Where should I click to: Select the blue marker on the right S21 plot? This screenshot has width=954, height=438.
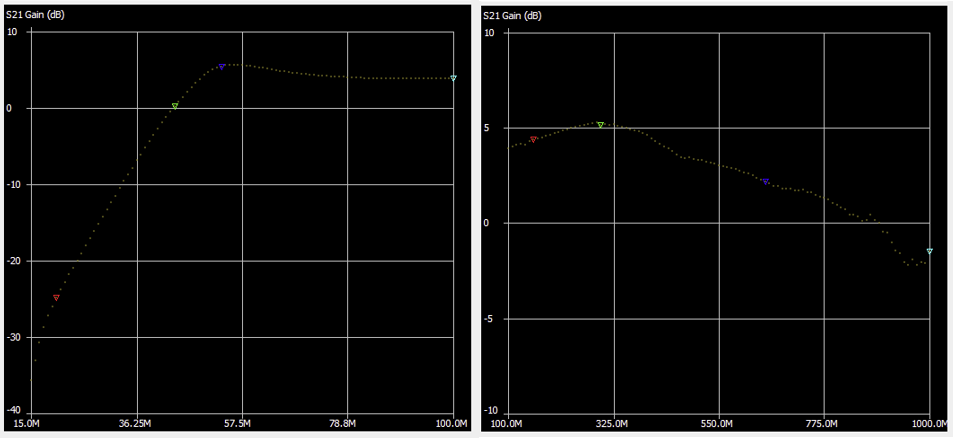(765, 181)
